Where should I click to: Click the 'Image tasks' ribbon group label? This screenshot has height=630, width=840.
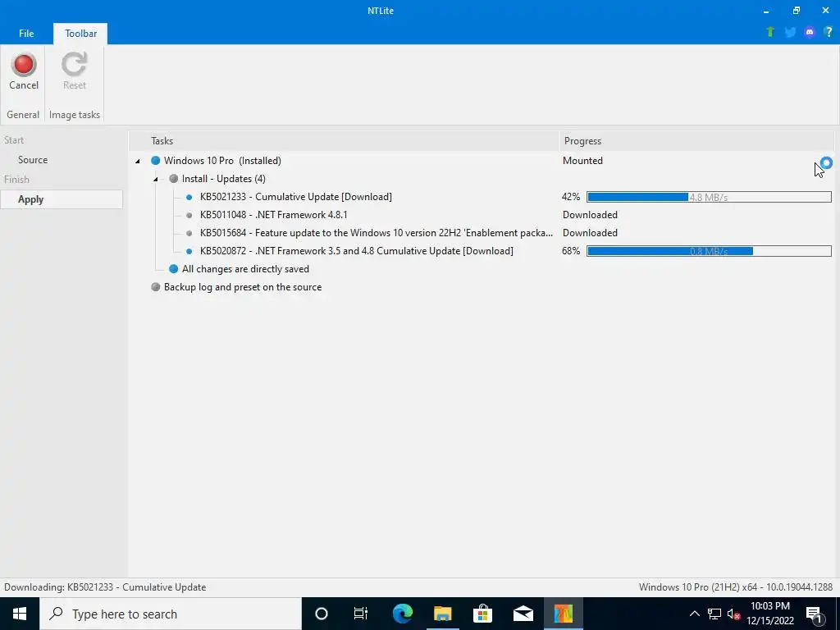point(75,115)
